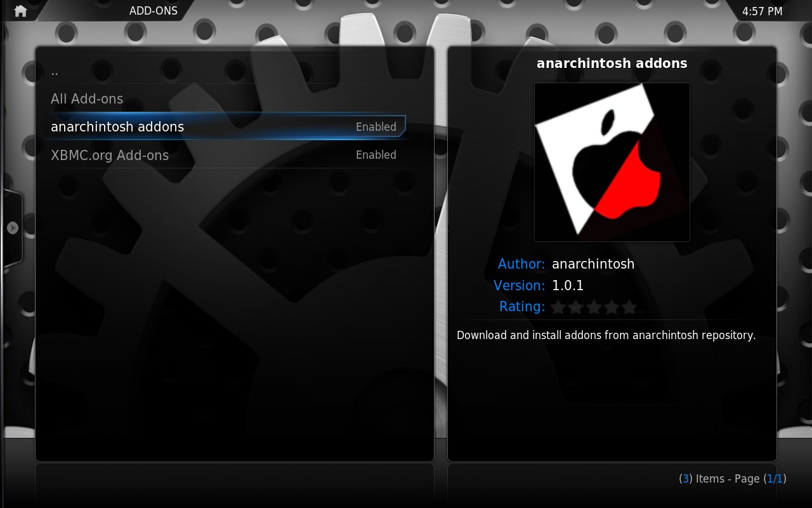Click the ADD-ONS header label
Image resolution: width=812 pixels, height=508 pixels.
[153, 11]
